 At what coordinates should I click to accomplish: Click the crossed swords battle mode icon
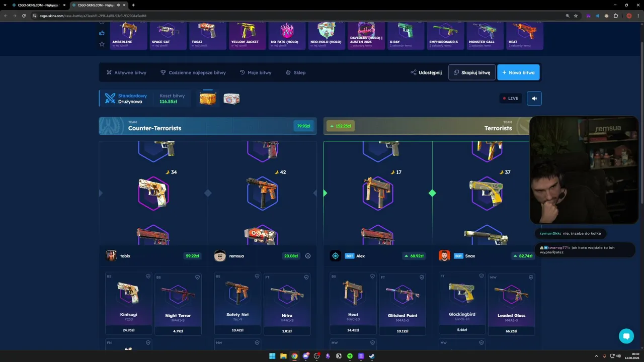[110, 99]
